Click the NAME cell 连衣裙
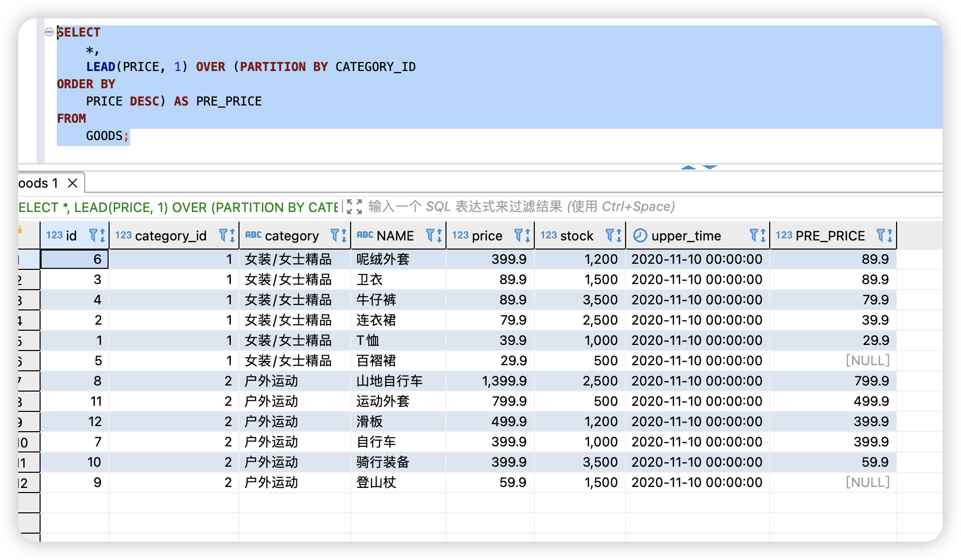961x560 pixels. tap(398, 320)
